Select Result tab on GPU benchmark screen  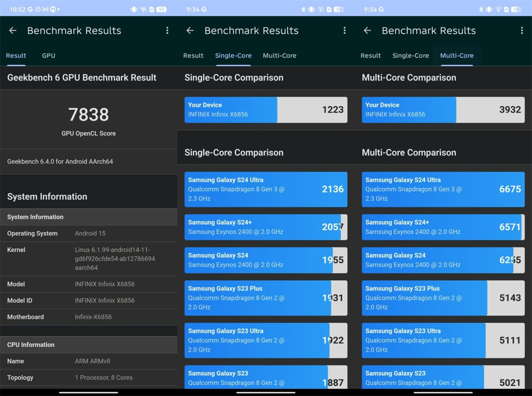pos(16,55)
